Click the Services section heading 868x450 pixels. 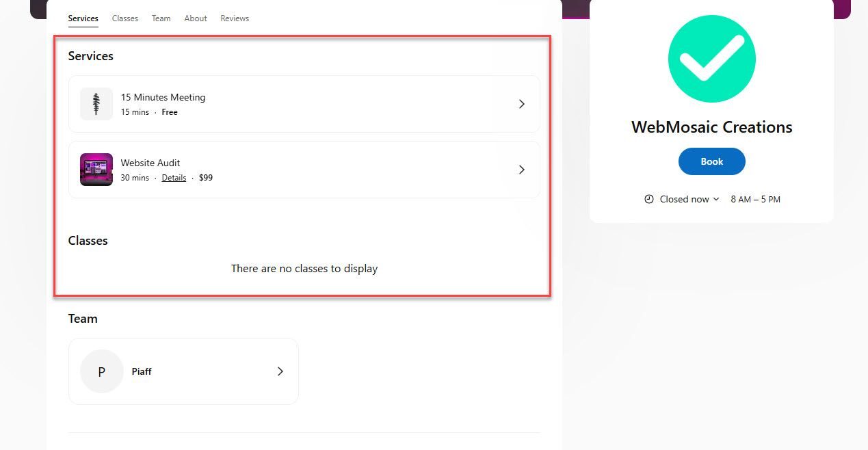90,56
